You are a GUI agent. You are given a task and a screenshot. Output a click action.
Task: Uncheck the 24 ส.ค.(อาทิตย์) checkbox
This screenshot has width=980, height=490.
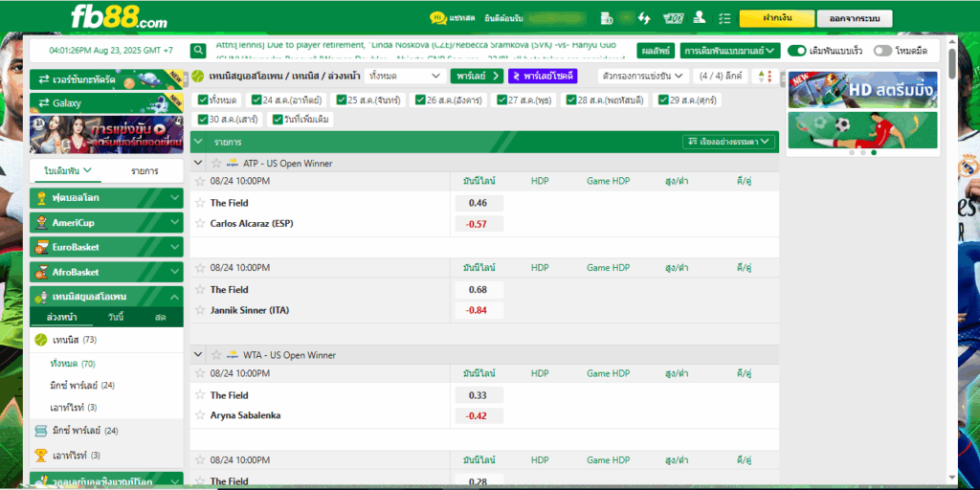(256, 100)
